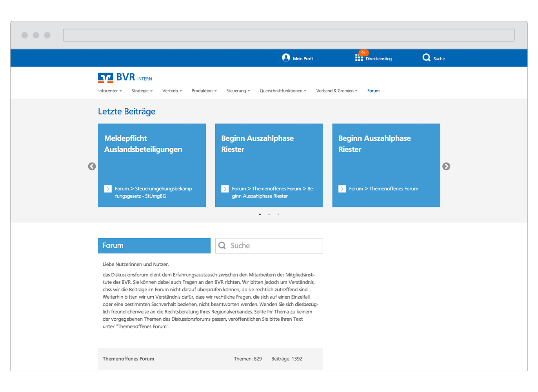538x392 pixels.
Task: Click arrow icon on third Riester card
Action: pyautogui.click(x=342, y=189)
